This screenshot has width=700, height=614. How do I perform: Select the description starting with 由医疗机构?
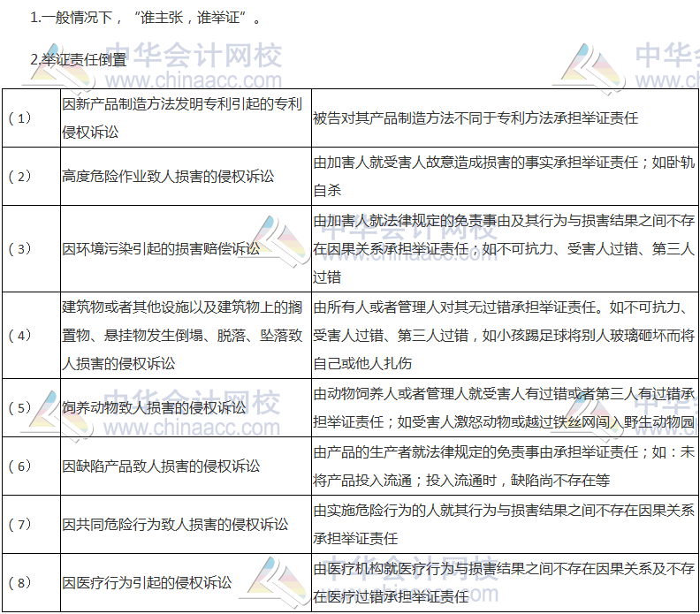[502, 582]
